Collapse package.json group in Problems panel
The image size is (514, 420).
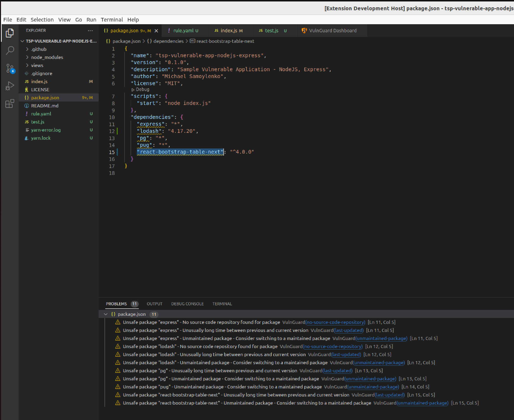tap(106, 314)
